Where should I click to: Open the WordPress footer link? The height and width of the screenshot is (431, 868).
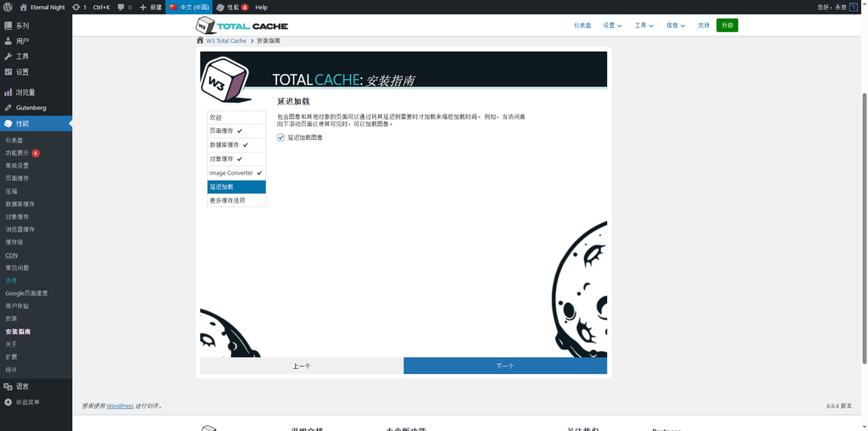[x=120, y=406]
